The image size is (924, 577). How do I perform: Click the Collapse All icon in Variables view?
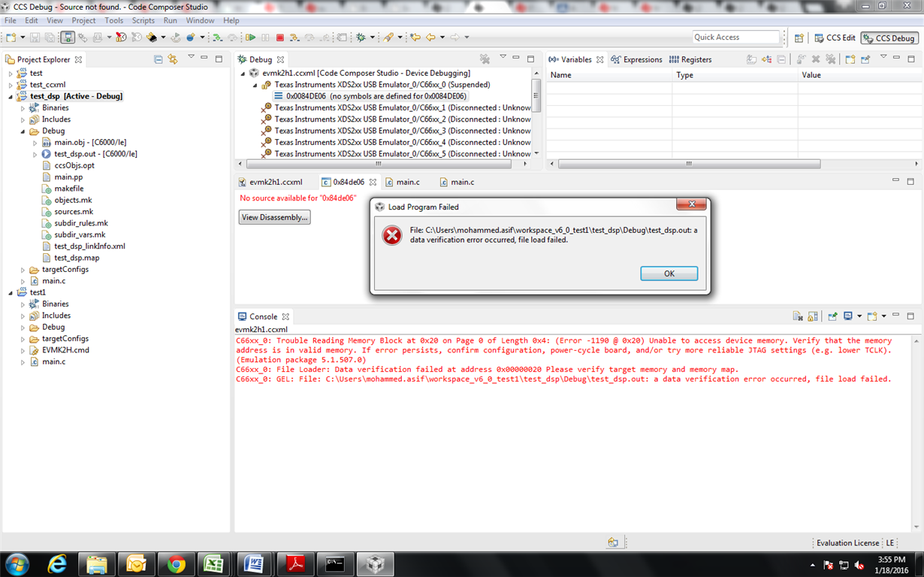(781, 59)
